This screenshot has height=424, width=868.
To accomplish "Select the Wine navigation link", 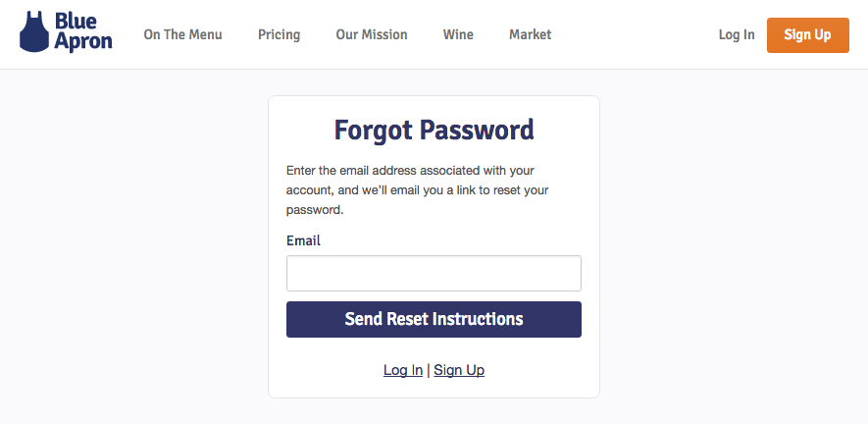I will (x=458, y=35).
